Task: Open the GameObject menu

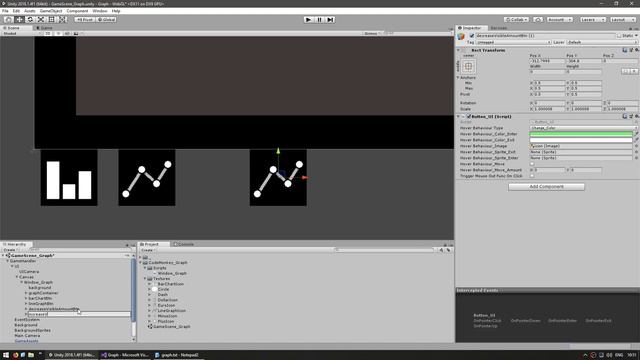Action: (51, 11)
